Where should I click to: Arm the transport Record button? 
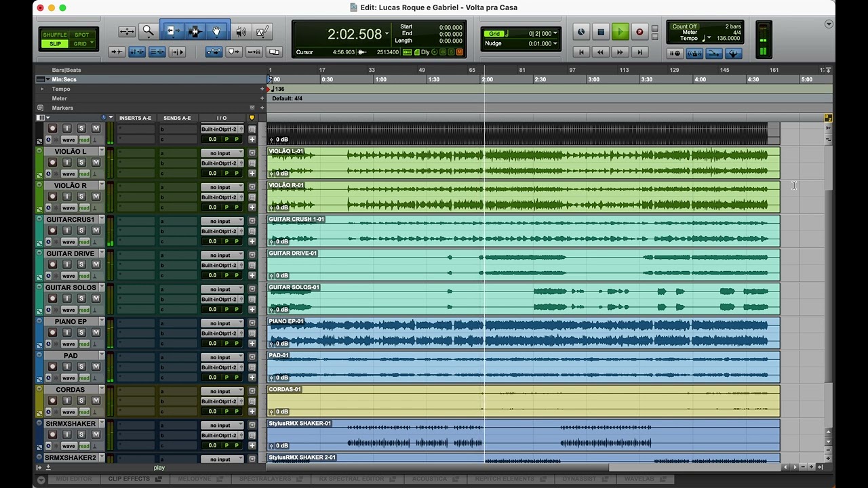point(639,32)
